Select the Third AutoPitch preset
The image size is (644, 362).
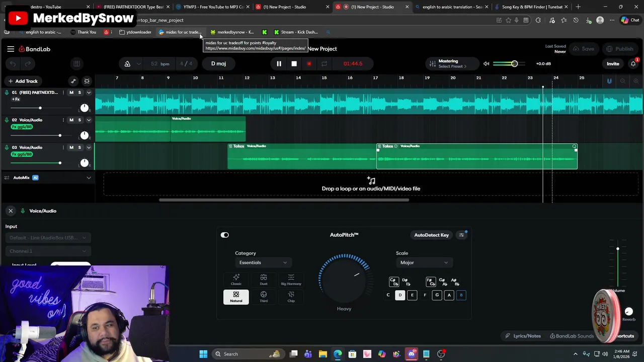click(x=264, y=297)
